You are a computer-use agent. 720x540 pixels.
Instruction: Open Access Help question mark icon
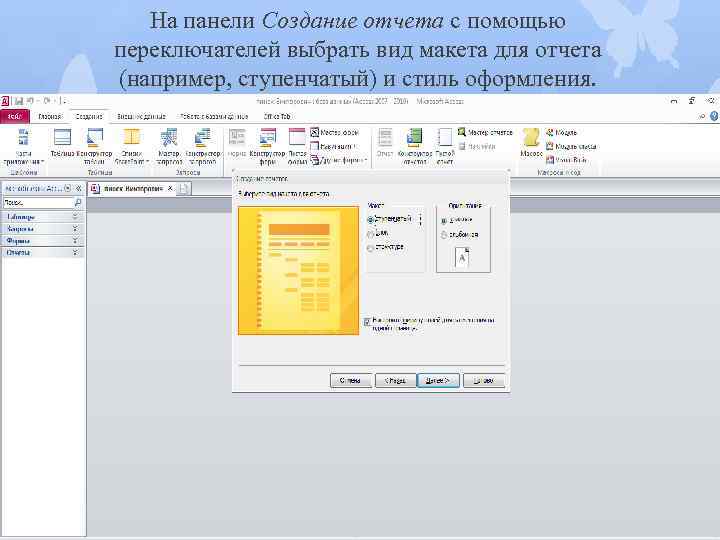(x=714, y=117)
